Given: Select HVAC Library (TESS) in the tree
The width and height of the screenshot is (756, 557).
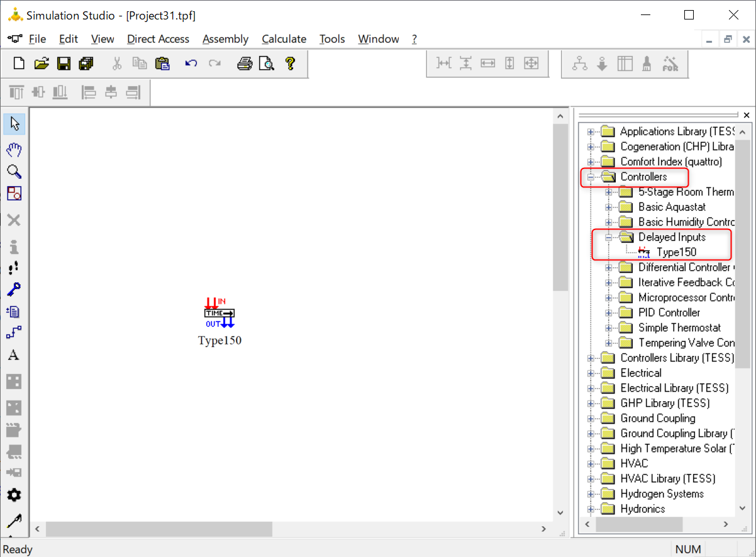Looking at the screenshot, I should (x=668, y=478).
